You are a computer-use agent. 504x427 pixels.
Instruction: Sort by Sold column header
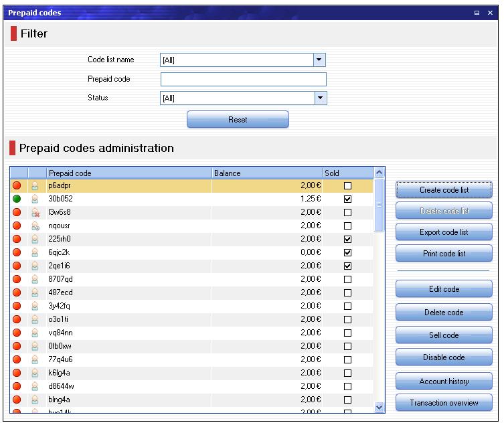click(x=348, y=173)
